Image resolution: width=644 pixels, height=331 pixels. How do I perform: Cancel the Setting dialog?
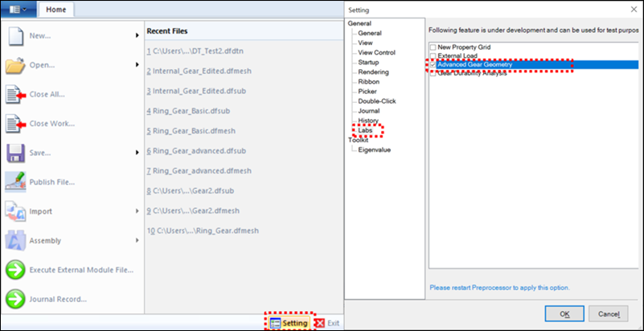click(609, 314)
